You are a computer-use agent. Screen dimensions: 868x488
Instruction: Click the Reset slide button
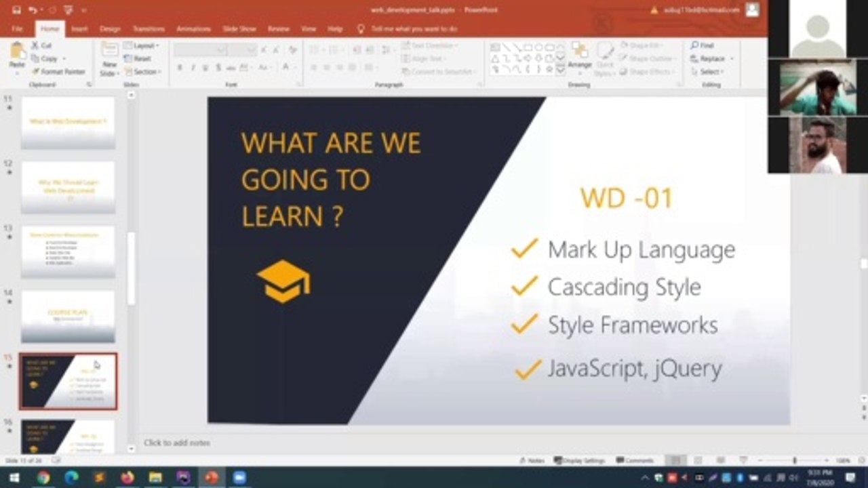tap(138, 58)
